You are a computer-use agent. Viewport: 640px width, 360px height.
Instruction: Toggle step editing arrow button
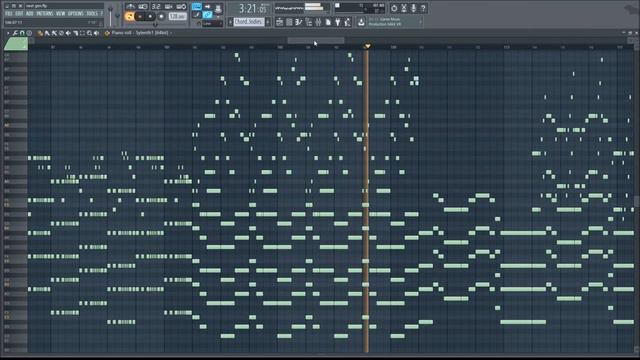pyautogui.click(x=207, y=7)
